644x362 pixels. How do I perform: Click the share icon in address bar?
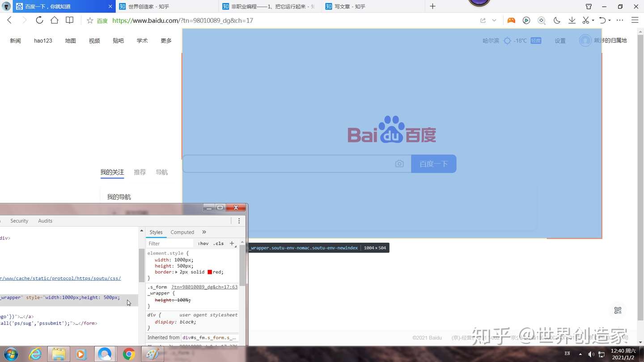pyautogui.click(x=483, y=21)
